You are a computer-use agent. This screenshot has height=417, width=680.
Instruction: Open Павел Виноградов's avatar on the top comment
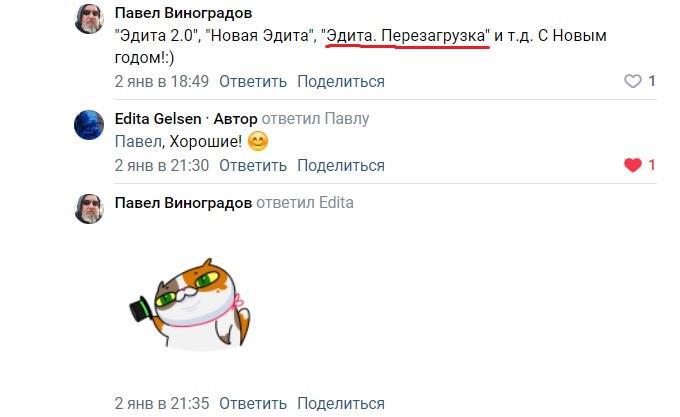point(89,19)
